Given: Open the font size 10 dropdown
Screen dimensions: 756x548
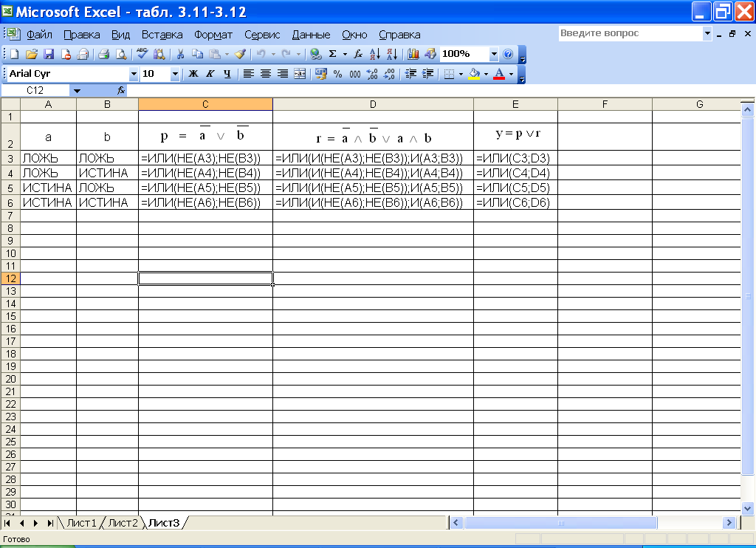Looking at the screenshot, I should coord(175,75).
